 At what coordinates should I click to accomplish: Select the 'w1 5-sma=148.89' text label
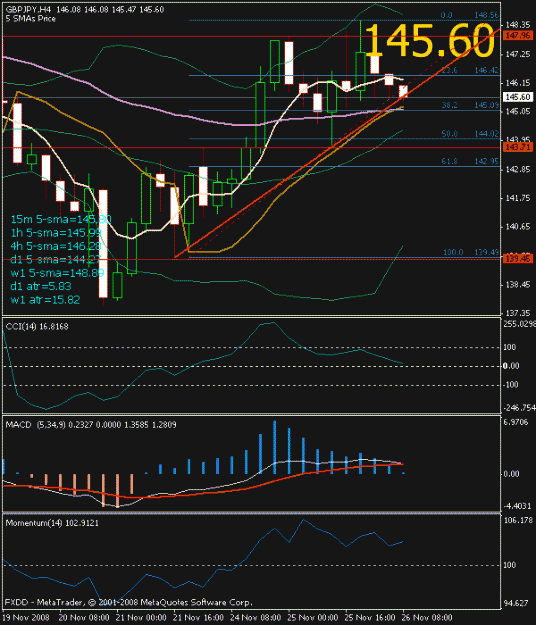pos(57,273)
